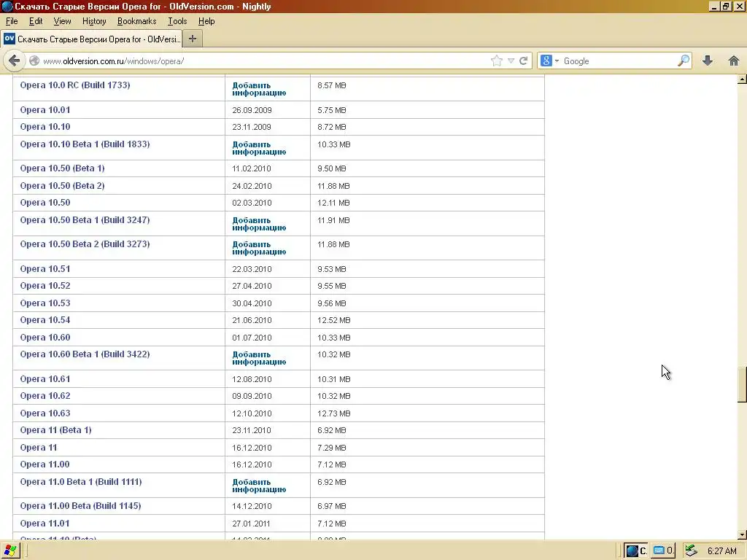Open the Help menu
747x560 pixels.
[x=206, y=21]
